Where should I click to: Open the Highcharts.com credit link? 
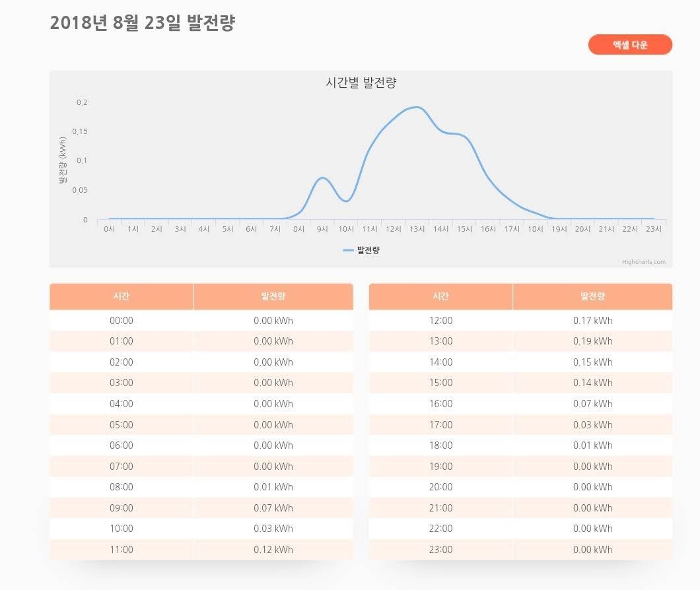click(644, 261)
